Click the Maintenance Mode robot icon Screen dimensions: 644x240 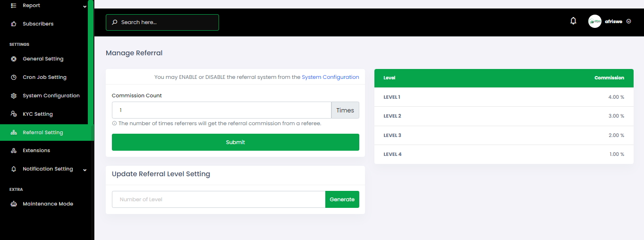(13, 204)
